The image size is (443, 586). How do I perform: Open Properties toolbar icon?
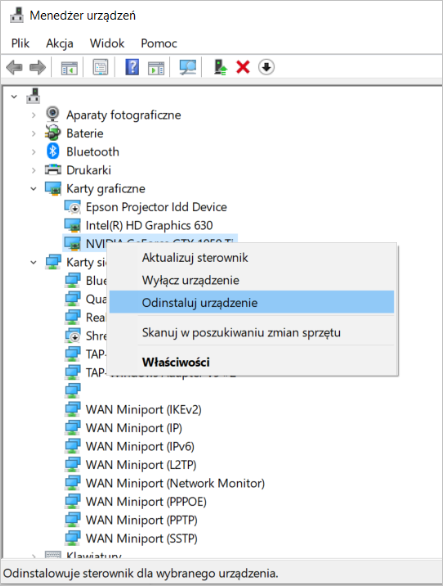click(101, 68)
